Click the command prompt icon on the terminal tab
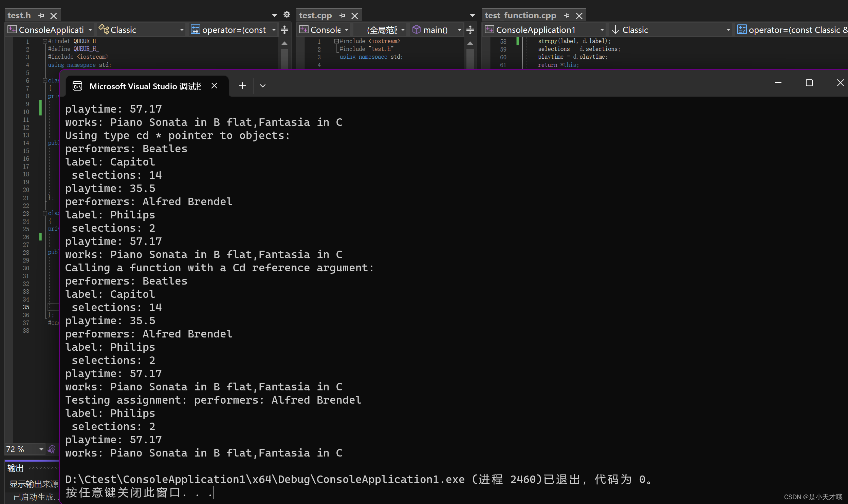 pos(77,86)
